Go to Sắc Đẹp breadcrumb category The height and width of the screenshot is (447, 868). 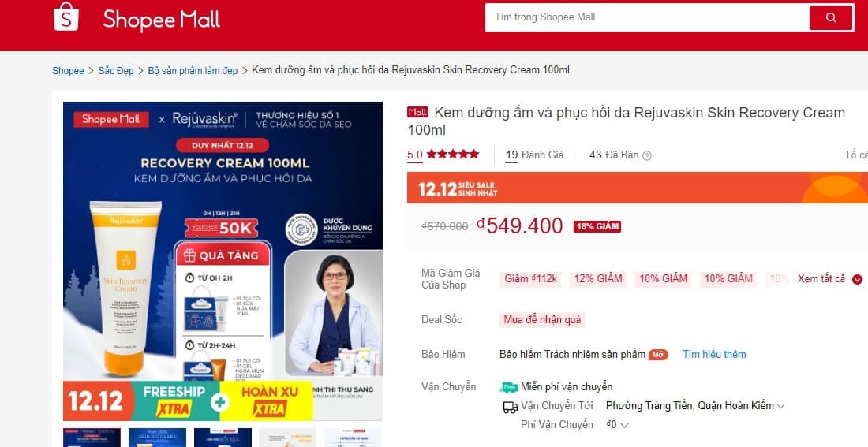(116, 70)
